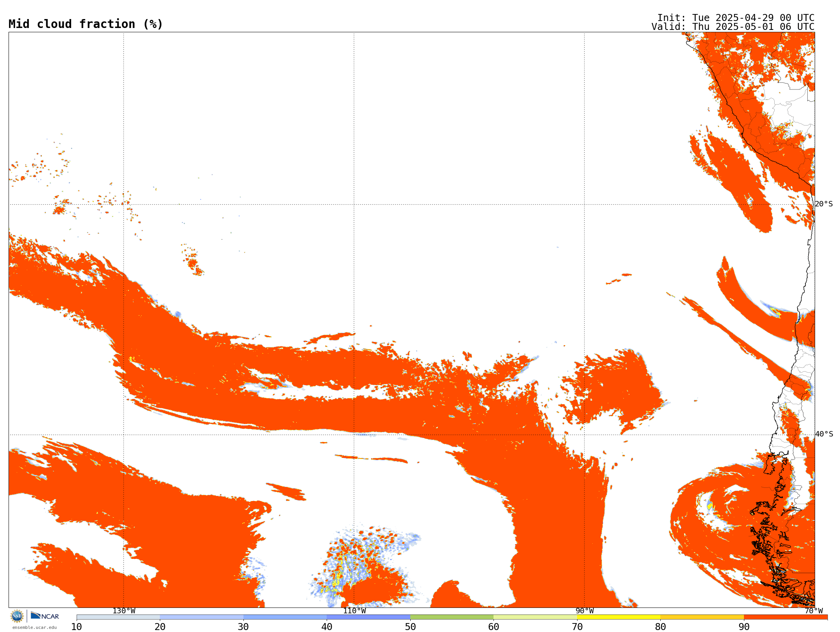840x632 pixels.
Task: Click the 70°W longitude label
Action: coord(814,611)
